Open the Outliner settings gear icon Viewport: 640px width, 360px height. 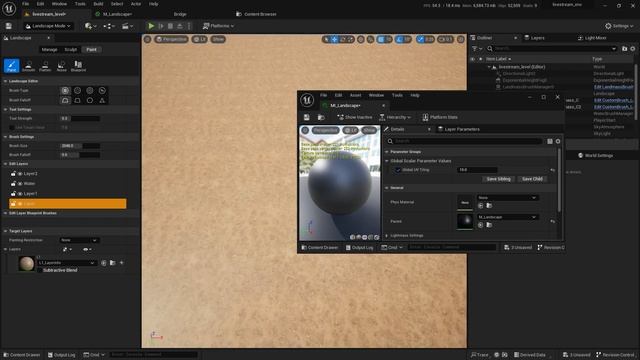coord(633,49)
